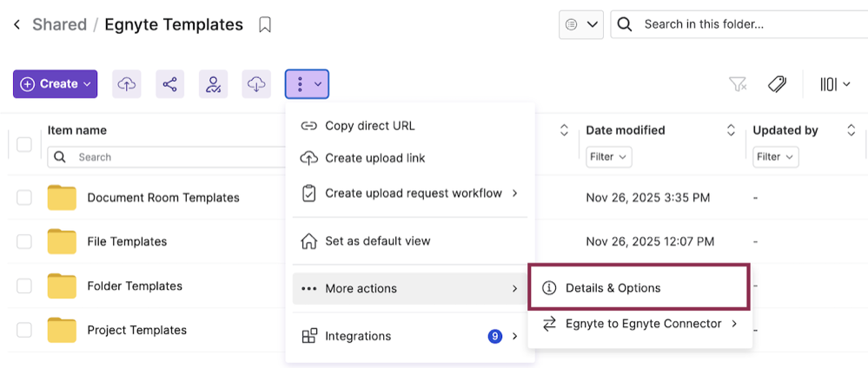Viewport: 868px width, 368px height.
Task: Open the Date modified Filter dropdown
Action: click(x=609, y=157)
